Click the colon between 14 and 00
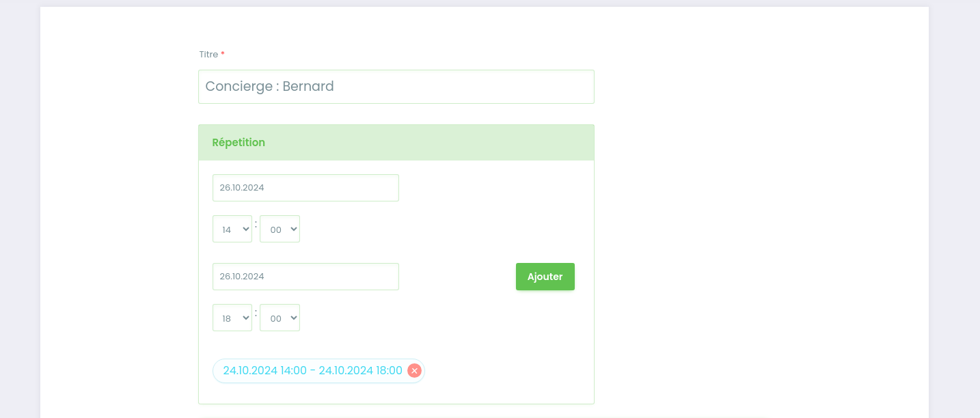 (256, 224)
